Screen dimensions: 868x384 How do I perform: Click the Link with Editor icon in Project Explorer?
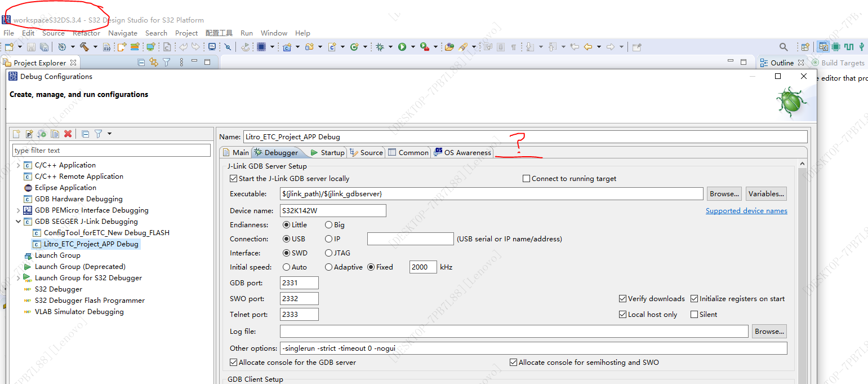pos(154,63)
